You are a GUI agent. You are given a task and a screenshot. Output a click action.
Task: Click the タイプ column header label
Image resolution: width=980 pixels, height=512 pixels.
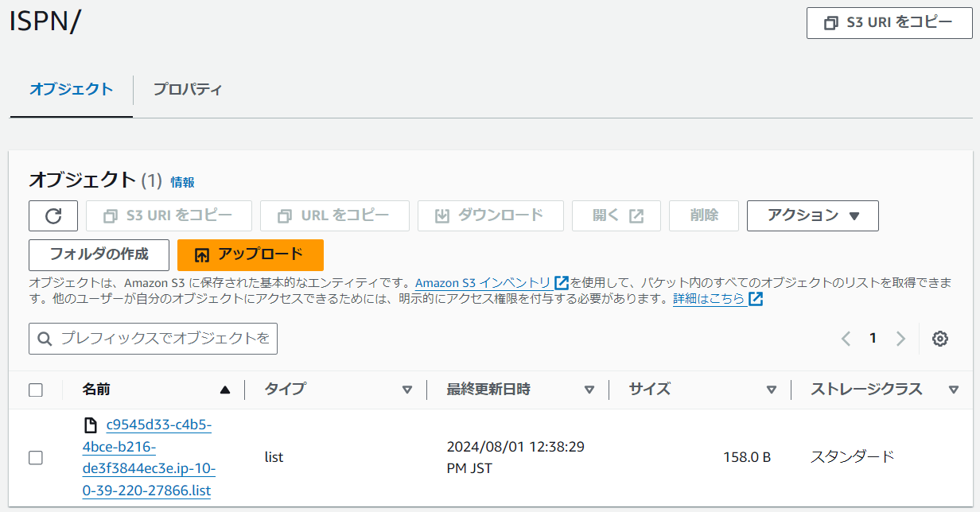click(285, 390)
